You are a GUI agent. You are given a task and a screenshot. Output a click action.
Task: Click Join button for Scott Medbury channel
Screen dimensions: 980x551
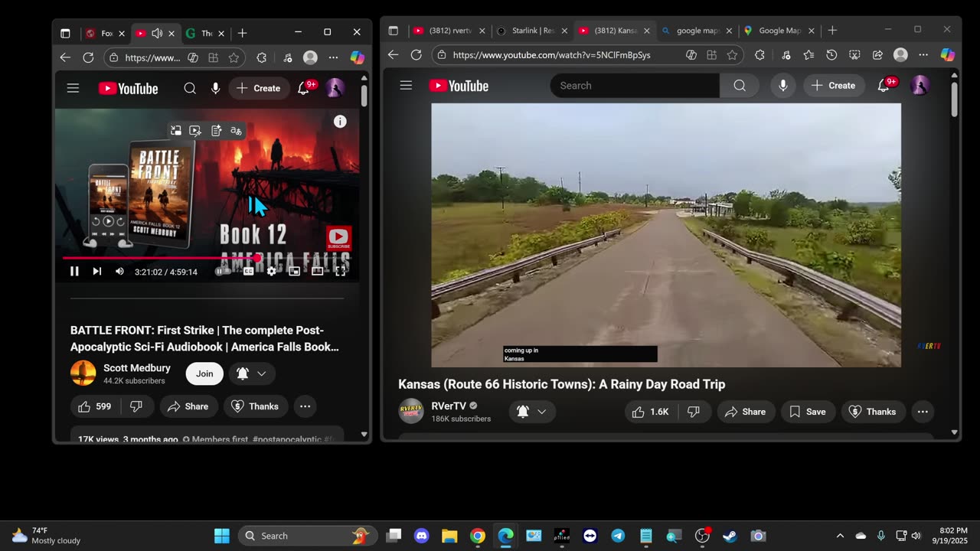204,373
